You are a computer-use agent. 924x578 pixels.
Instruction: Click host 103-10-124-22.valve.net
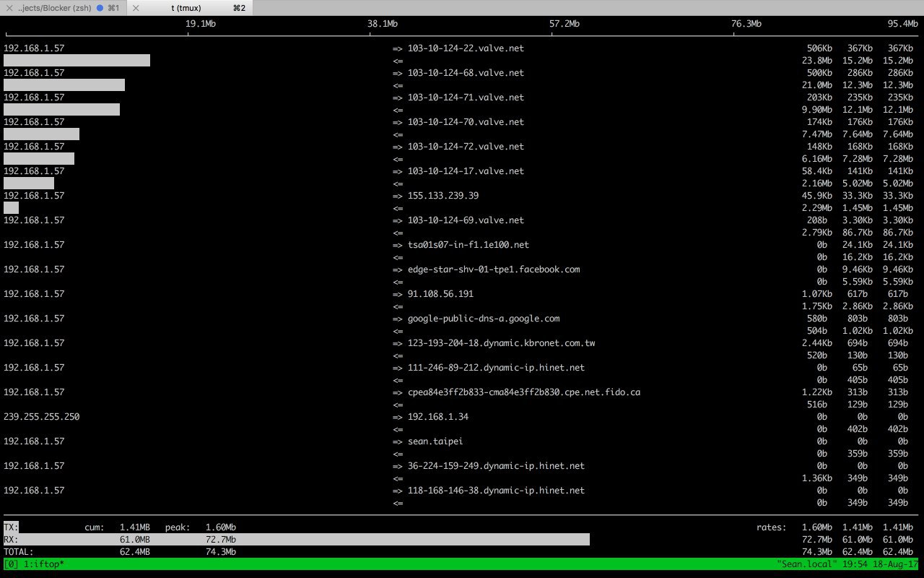point(466,48)
